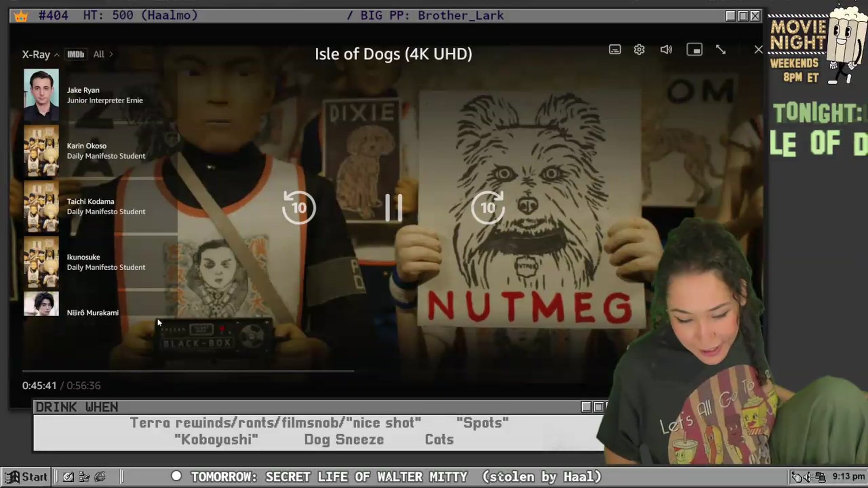
Task: Click the TOMORROW: SECRET LIFE OF WALTER MITTY ticker
Action: (x=329, y=477)
